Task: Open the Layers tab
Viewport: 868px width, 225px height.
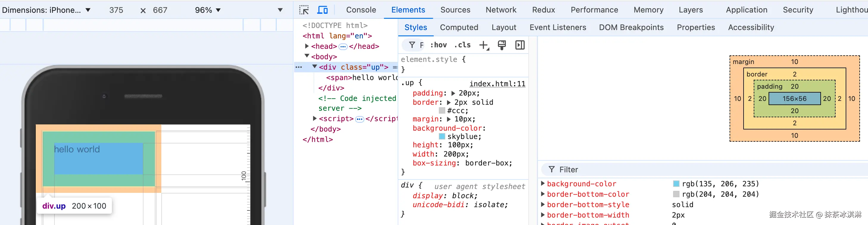Action: 691,10
